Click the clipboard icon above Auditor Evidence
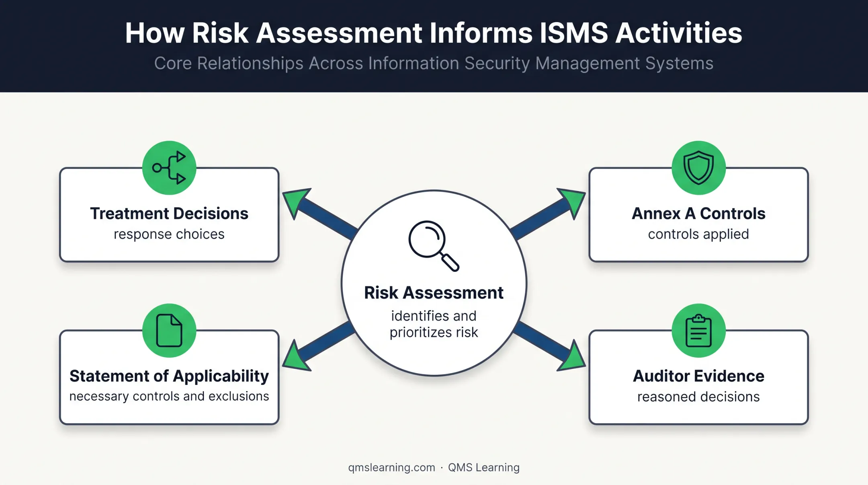The image size is (868, 485). point(698,330)
